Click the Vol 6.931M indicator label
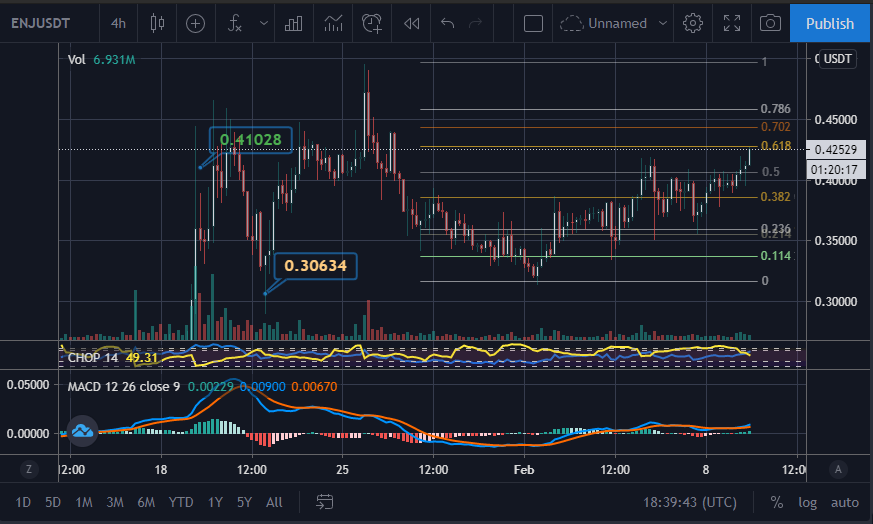873x524 pixels. [x=101, y=60]
